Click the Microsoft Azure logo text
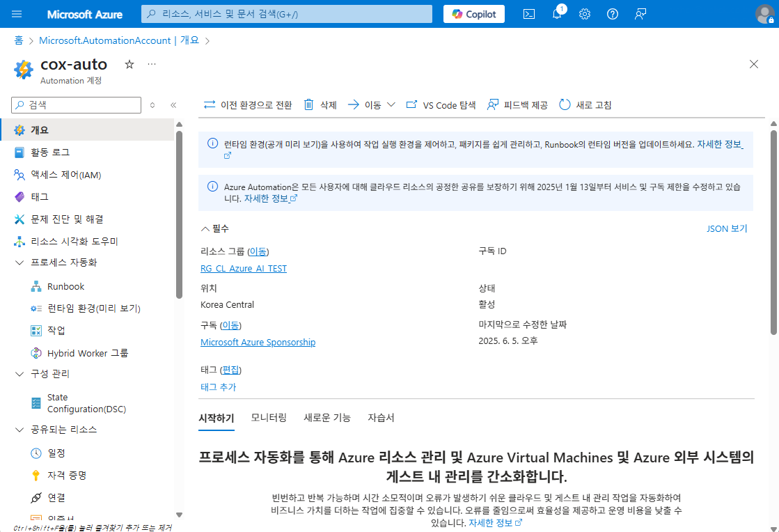The width and height of the screenshot is (779, 532). tap(85, 15)
